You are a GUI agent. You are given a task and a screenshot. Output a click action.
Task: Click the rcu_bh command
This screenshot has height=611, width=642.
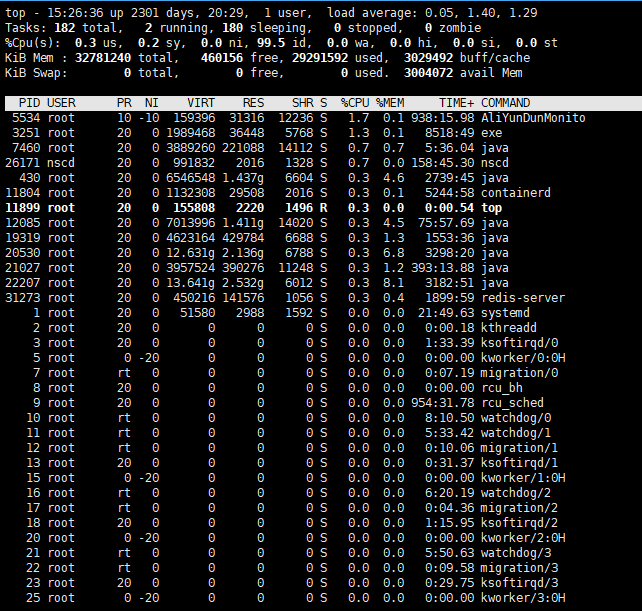[x=502, y=388]
